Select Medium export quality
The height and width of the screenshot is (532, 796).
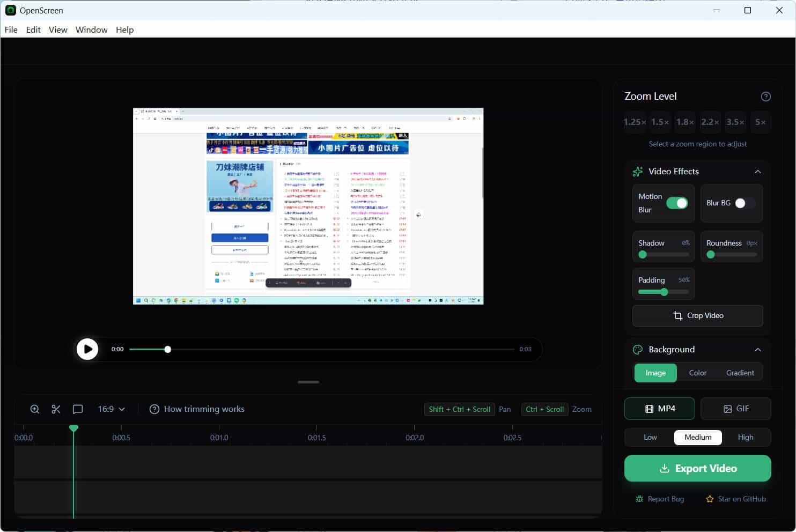point(698,437)
